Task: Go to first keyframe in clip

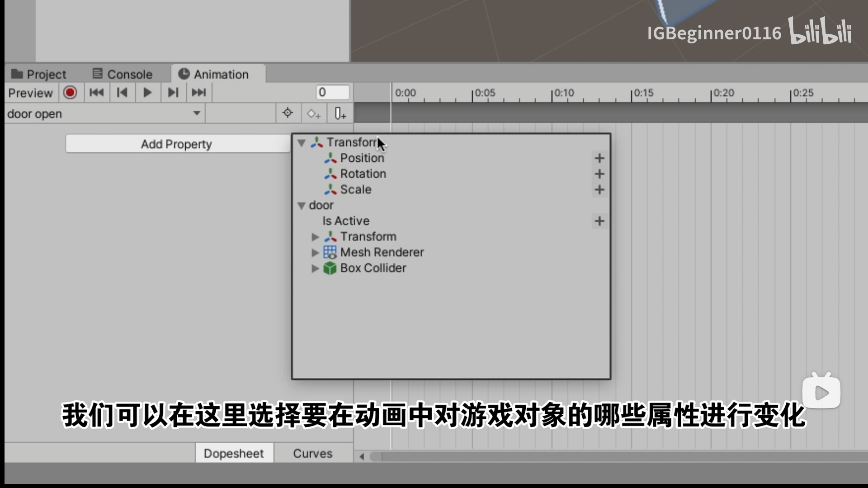Action: click(96, 93)
